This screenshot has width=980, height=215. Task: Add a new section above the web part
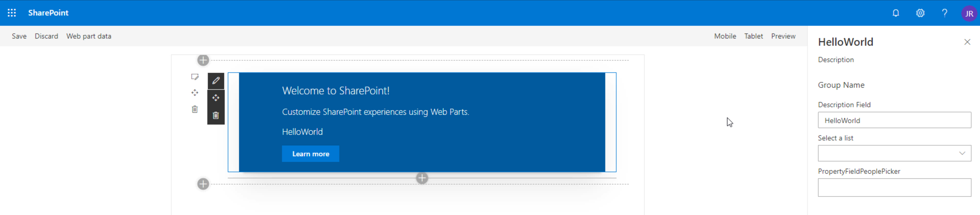[203, 60]
